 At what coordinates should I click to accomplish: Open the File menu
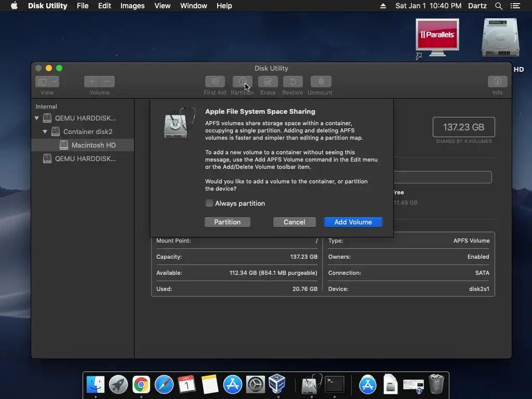[x=83, y=6]
